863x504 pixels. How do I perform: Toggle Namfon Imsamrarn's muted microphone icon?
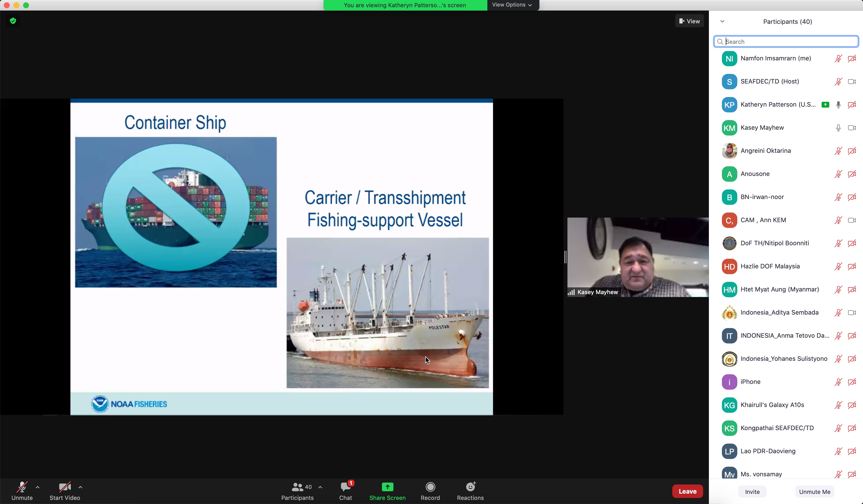[x=838, y=58]
